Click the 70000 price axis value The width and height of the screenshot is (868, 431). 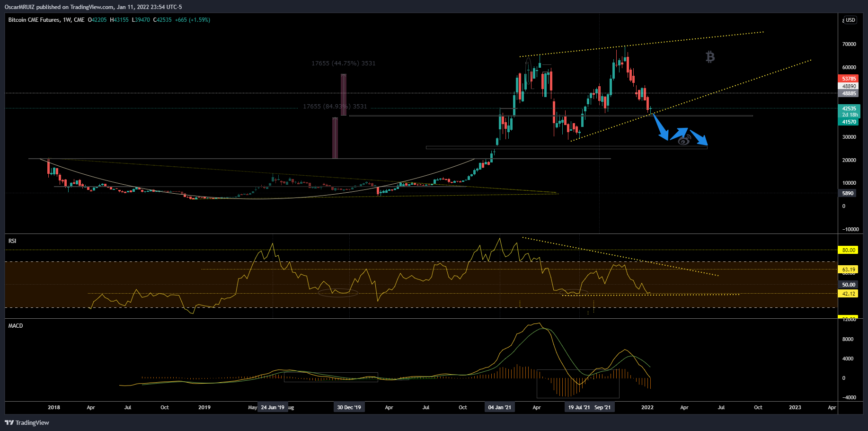[849, 44]
